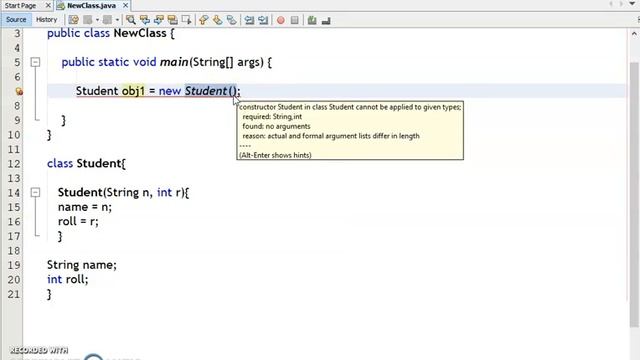Switch to History view

click(46, 20)
